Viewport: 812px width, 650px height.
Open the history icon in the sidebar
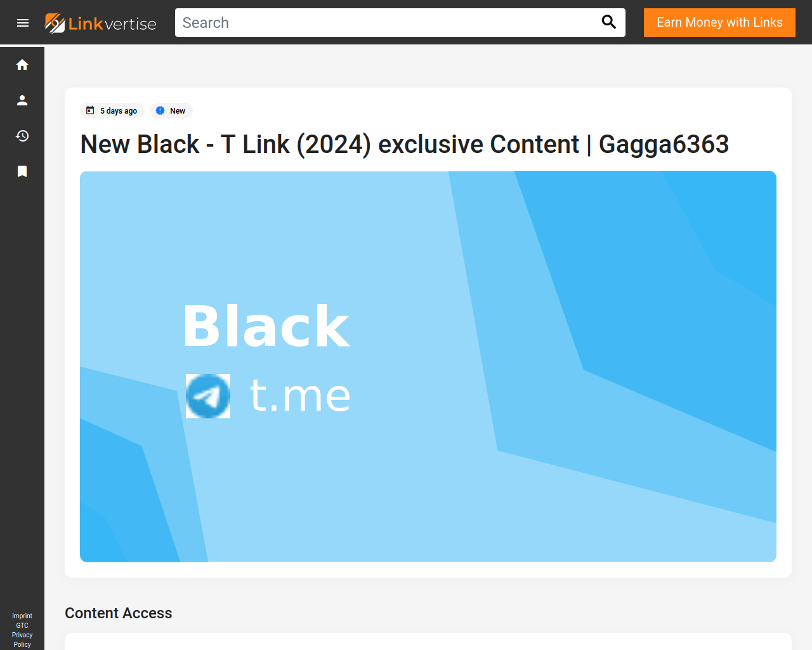(22, 136)
